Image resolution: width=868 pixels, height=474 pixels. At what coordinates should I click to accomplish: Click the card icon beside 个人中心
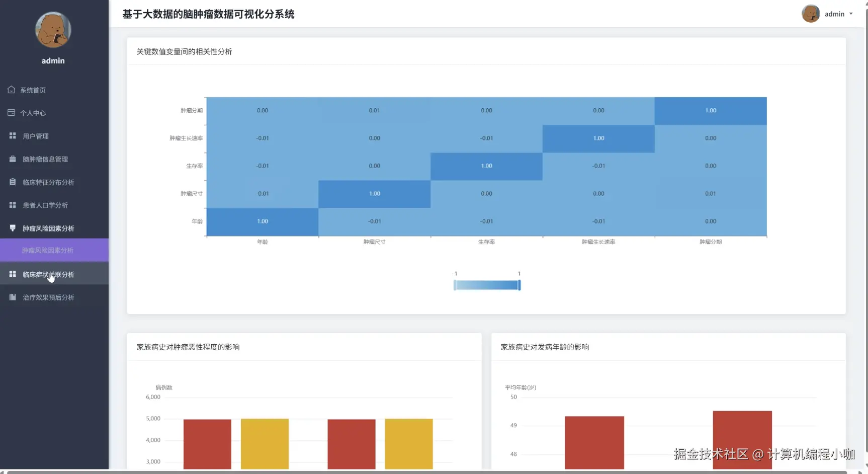11,113
